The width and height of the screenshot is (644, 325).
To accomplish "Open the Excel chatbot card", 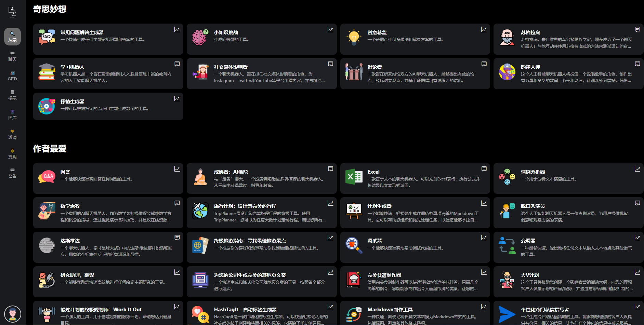I will [x=415, y=178].
